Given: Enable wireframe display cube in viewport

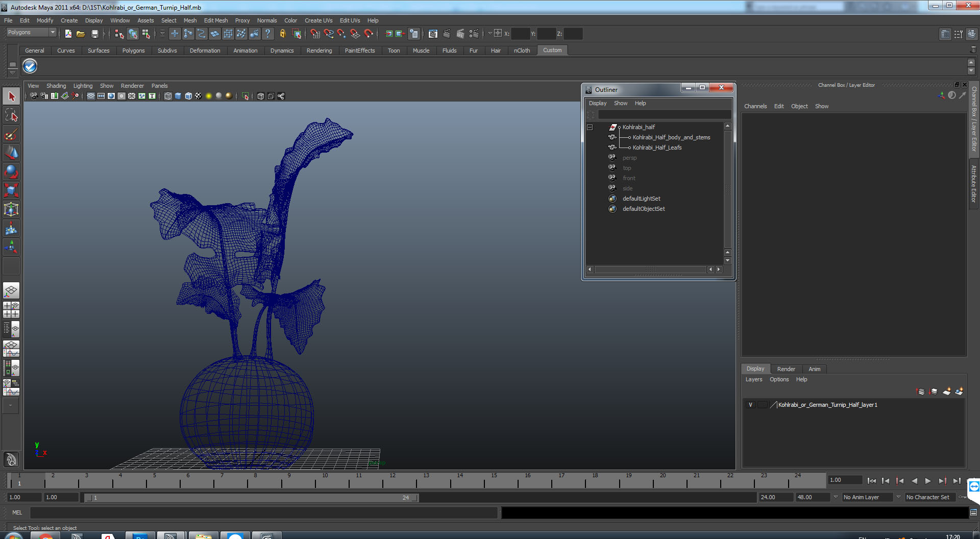Looking at the screenshot, I should pos(168,96).
